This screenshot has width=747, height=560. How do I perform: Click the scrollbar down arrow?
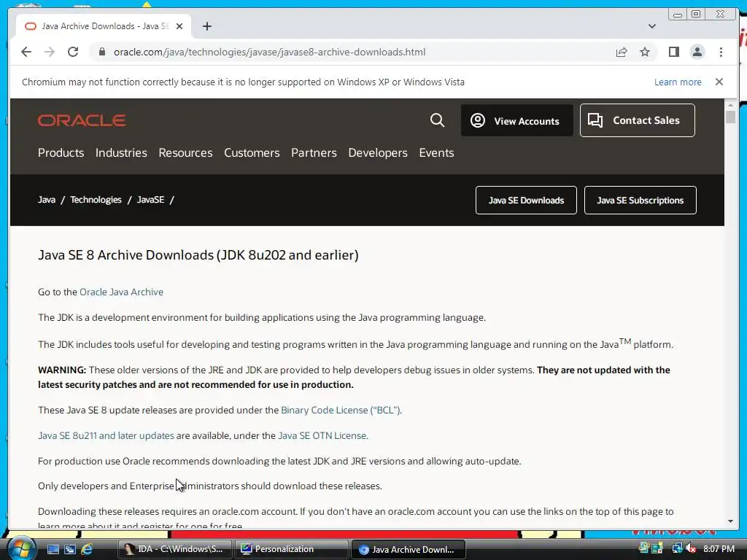(x=730, y=521)
